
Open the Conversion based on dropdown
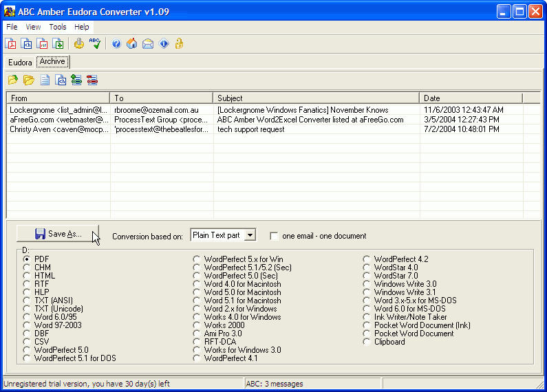250,235
